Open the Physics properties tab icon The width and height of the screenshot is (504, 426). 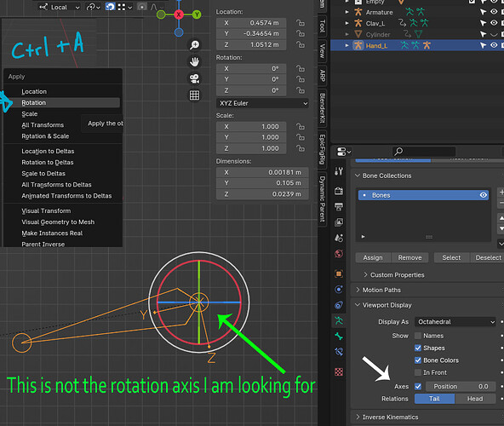(339, 290)
